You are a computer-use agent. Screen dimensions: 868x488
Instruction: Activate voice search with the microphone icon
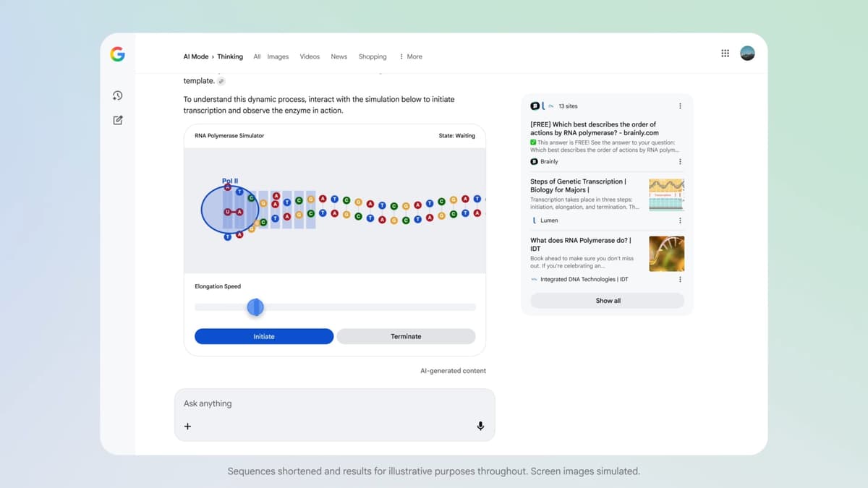(480, 426)
